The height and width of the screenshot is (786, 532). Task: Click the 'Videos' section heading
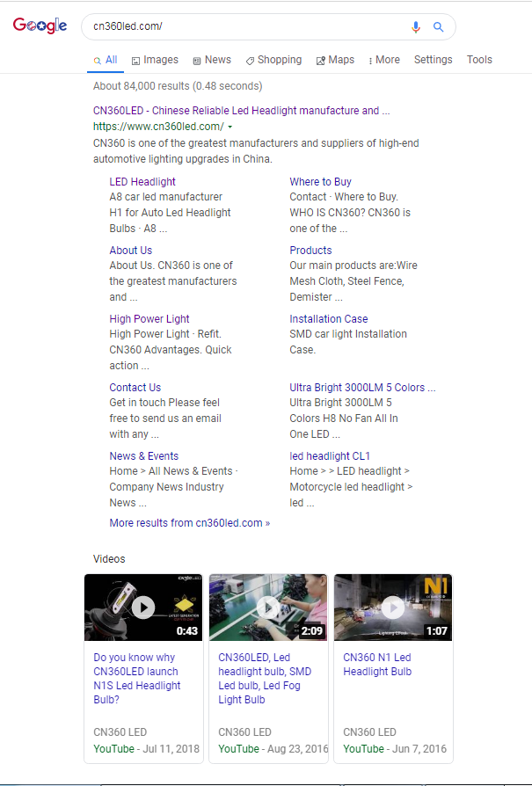(109, 559)
